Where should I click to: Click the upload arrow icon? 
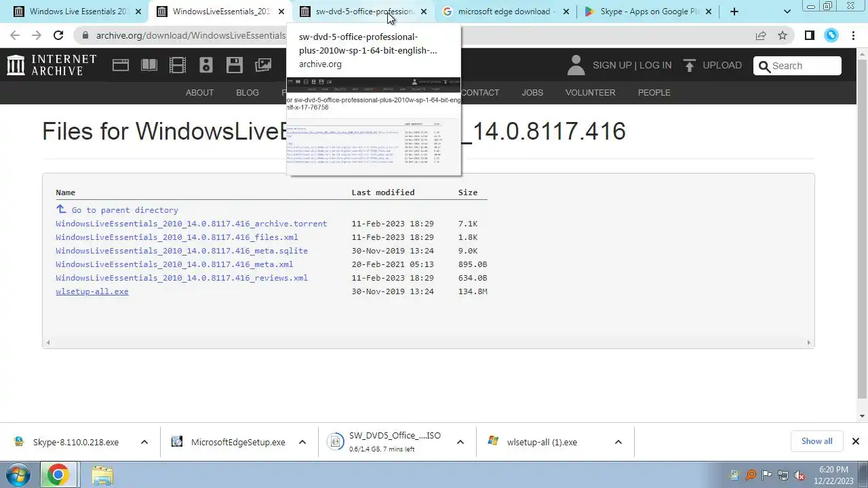[690, 65]
